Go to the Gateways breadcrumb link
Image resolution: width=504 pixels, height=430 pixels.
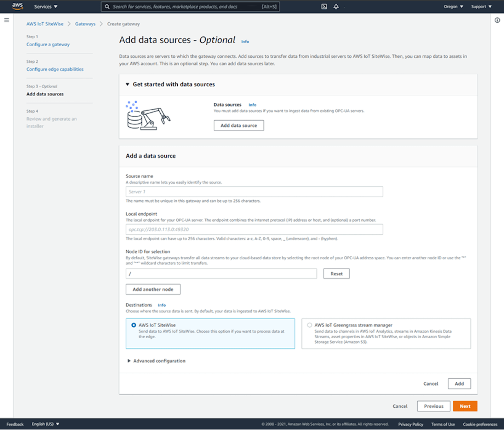tap(85, 24)
